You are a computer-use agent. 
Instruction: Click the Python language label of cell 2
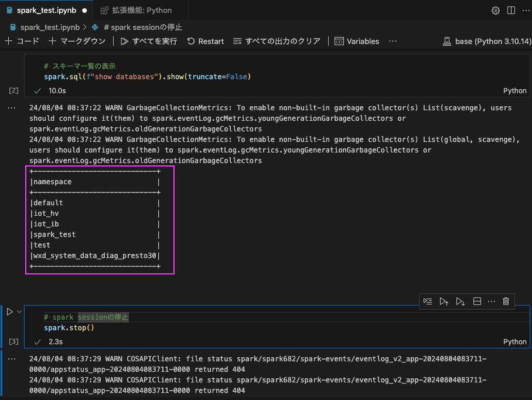[x=514, y=91]
